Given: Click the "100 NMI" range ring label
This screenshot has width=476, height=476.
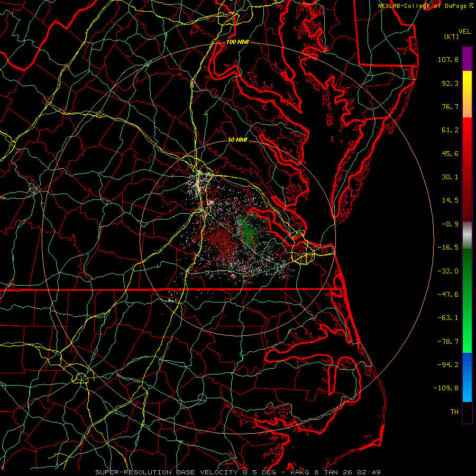Looking at the screenshot, I should (x=237, y=42).
